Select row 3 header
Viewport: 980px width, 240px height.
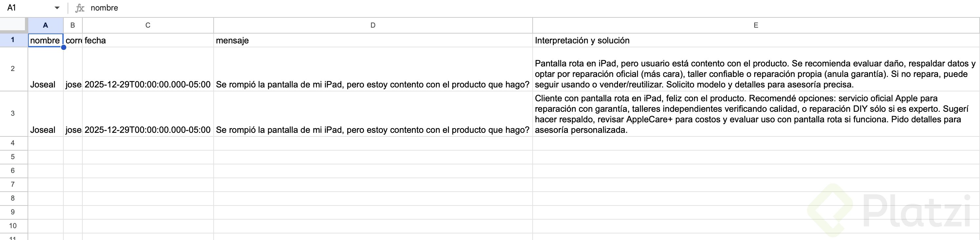13,113
